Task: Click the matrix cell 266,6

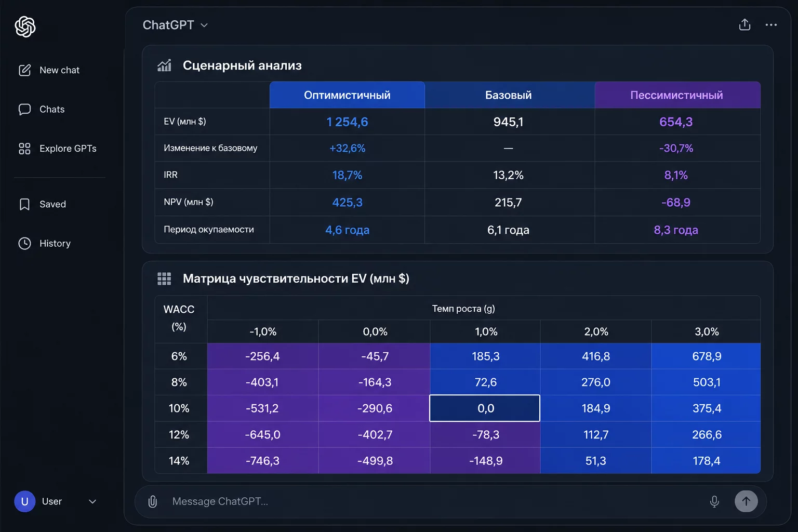Action: coord(707,435)
